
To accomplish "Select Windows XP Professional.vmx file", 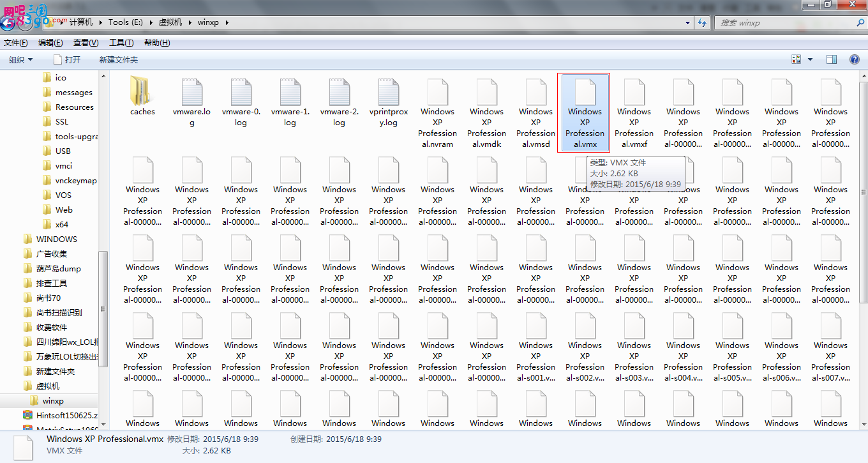I will (x=585, y=113).
